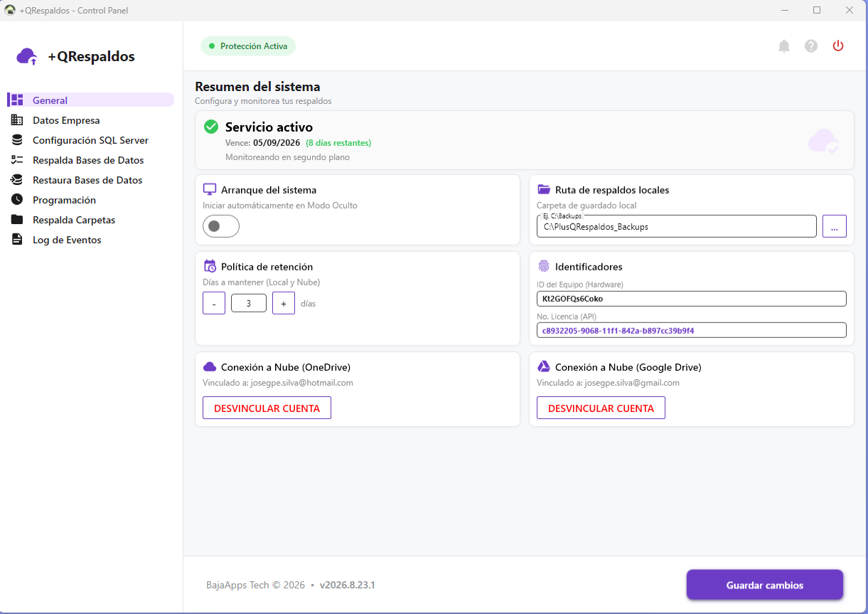Image resolution: width=868 pixels, height=614 pixels.
Task: Open Restaura Bases de Datos
Action: click(x=90, y=180)
